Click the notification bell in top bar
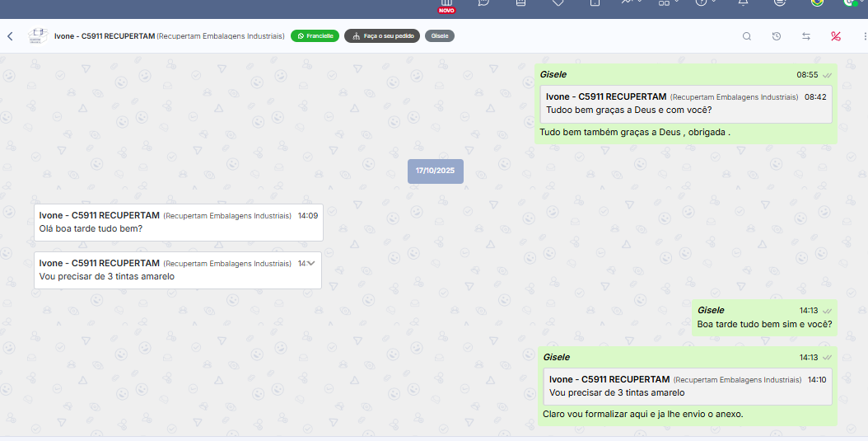Viewport: 868px width, 441px height. tap(744, 3)
